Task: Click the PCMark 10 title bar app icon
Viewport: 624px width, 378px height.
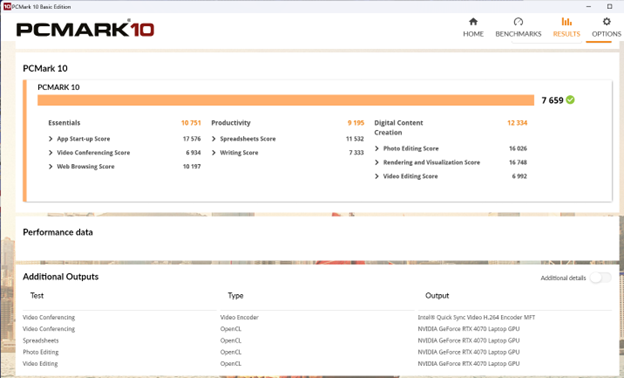Action: coord(7,6)
